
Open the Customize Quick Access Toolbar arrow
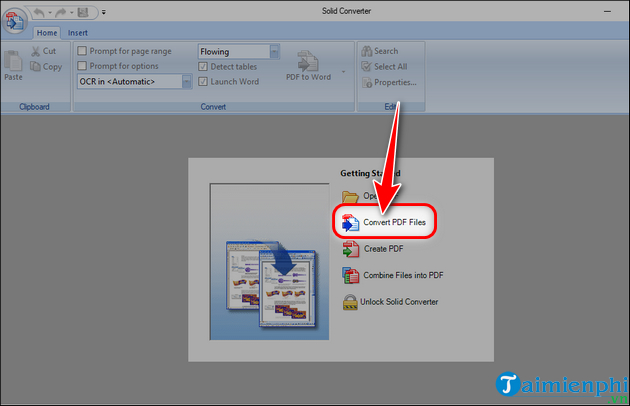(104, 13)
